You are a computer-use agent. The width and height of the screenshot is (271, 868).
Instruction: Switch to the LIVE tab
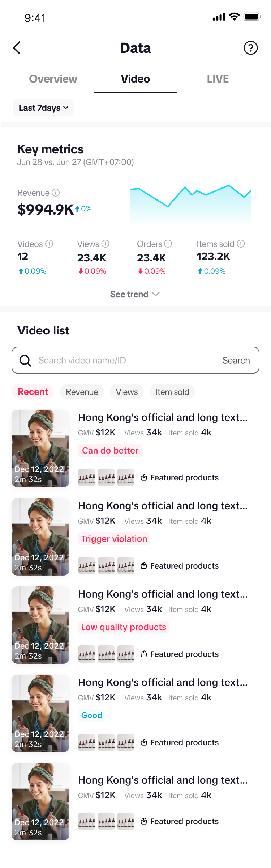(218, 79)
